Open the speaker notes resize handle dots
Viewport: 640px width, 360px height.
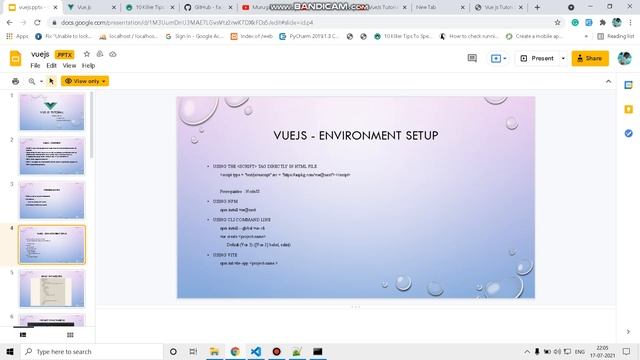point(356,306)
